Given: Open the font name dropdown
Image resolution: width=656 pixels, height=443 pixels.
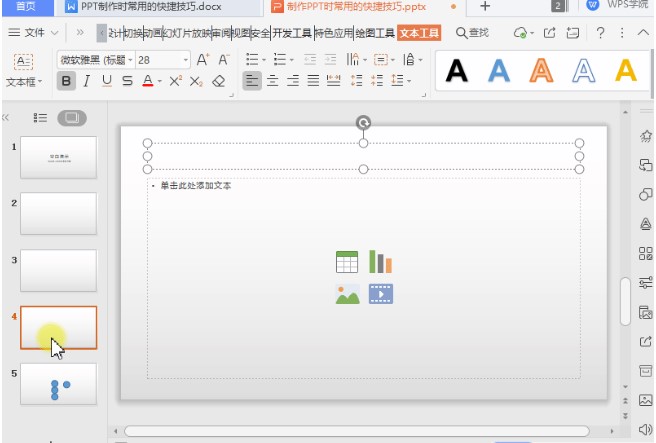Looking at the screenshot, I should [x=131, y=60].
